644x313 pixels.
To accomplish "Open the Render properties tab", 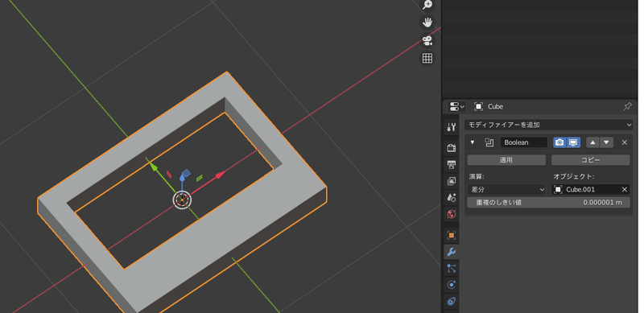I will point(452,148).
